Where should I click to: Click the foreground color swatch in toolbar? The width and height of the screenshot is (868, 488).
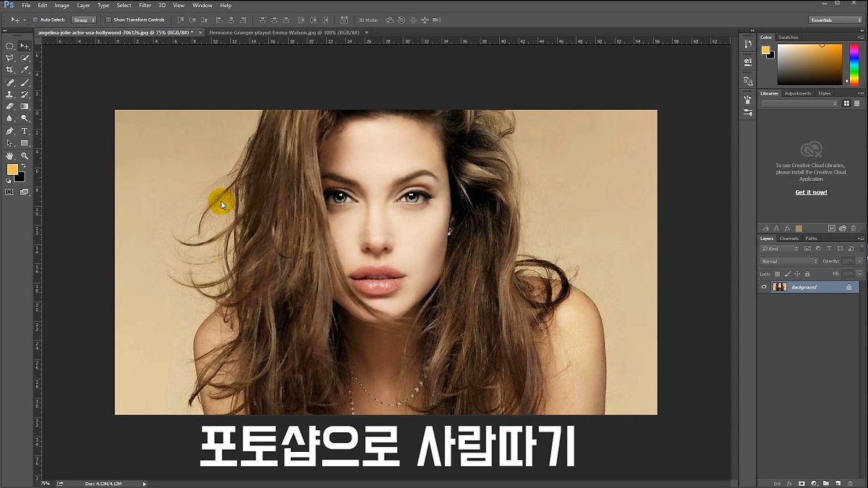point(12,169)
